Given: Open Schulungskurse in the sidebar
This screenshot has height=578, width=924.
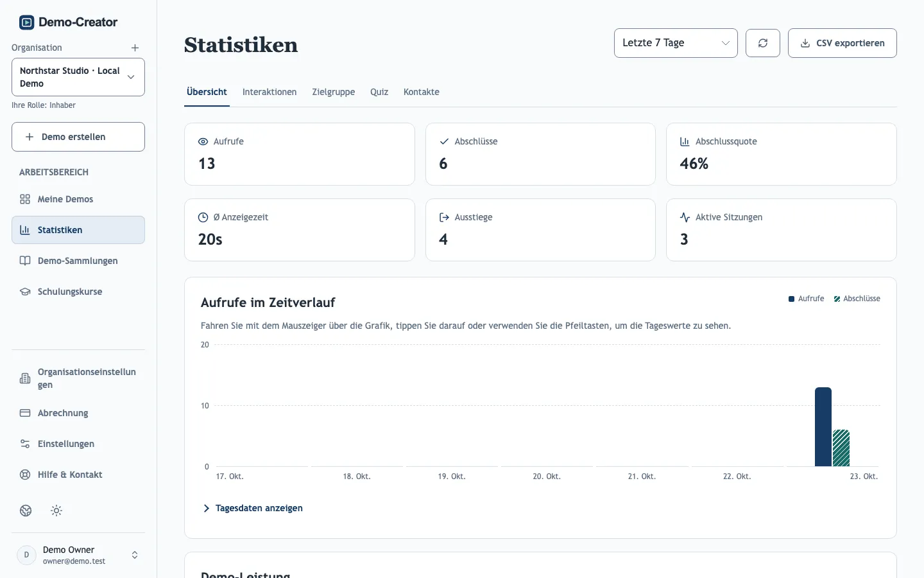Looking at the screenshot, I should (78, 292).
